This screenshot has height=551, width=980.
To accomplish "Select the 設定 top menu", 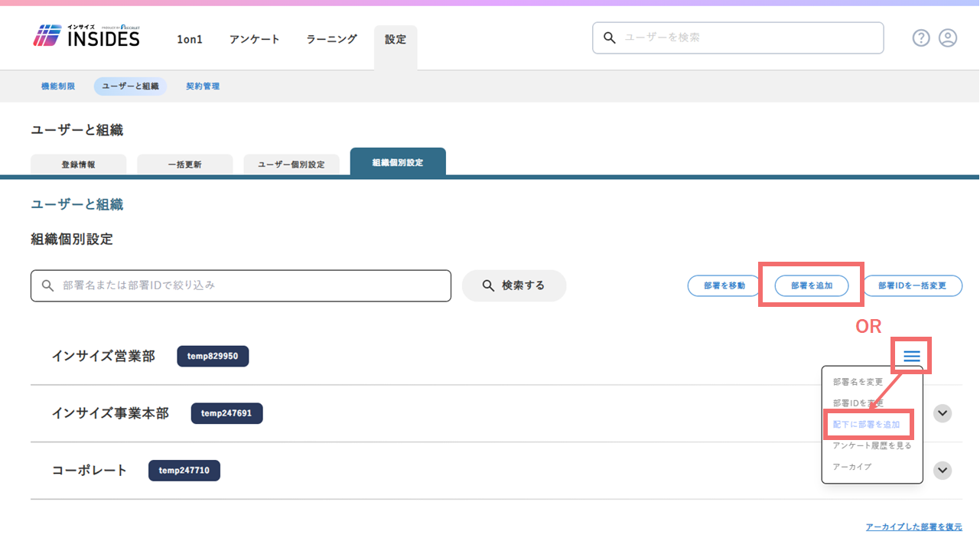I will pos(396,41).
